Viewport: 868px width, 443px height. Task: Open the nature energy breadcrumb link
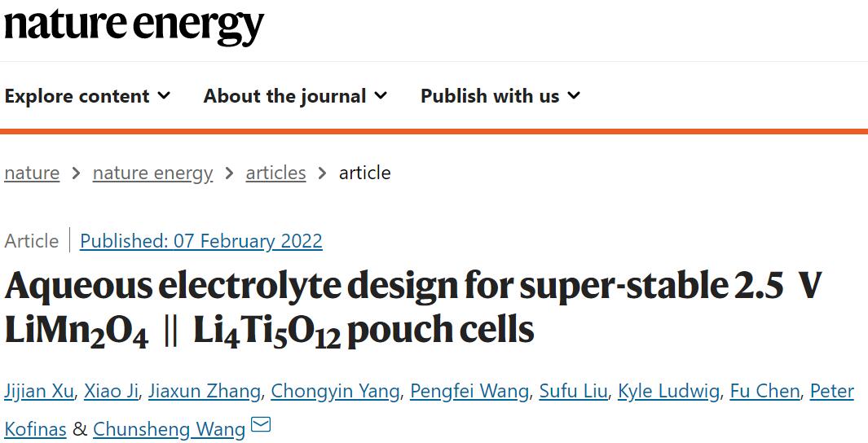(152, 173)
